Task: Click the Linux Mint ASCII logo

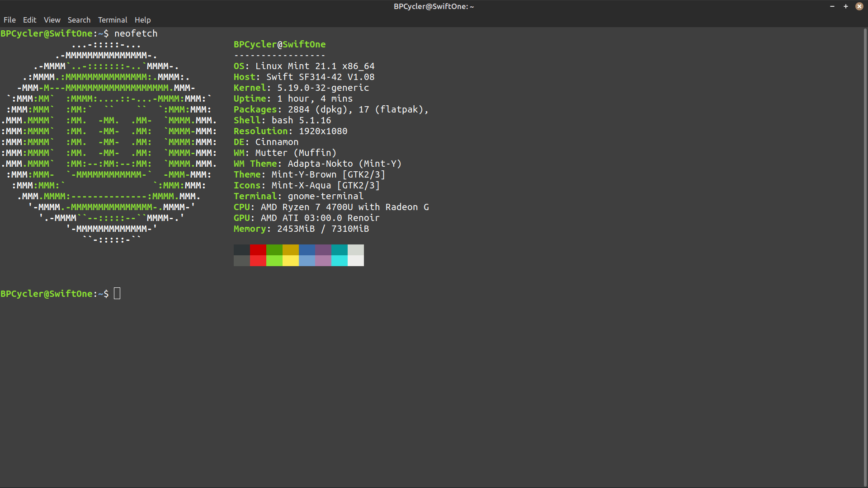Action: (108, 142)
